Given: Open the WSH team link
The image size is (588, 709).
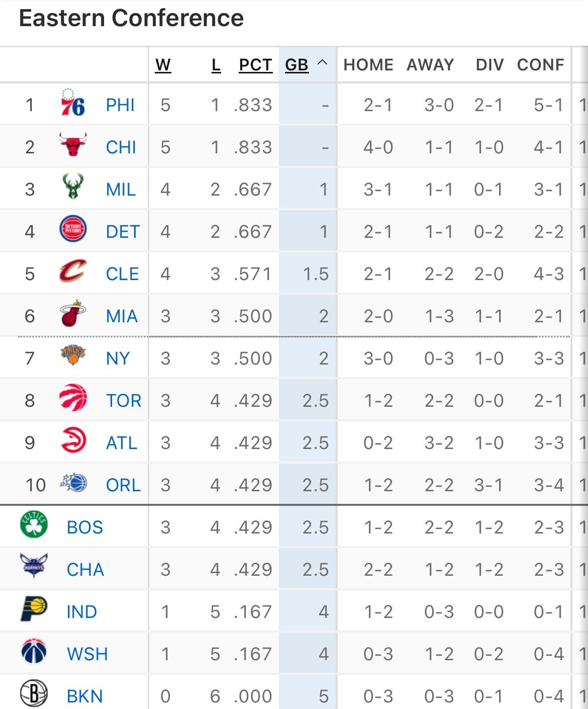Looking at the screenshot, I should coord(87,654).
